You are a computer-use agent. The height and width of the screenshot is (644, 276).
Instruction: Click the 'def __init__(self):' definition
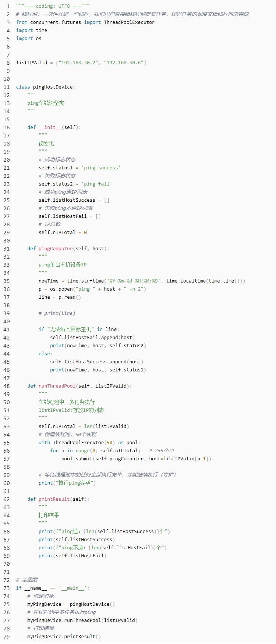pos(54,127)
